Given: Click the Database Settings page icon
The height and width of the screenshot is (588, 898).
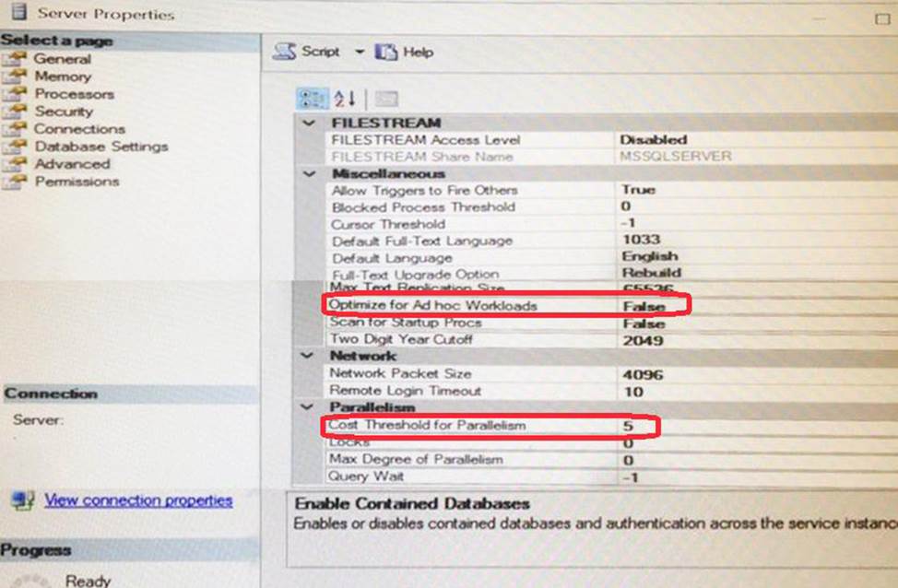Looking at the screenshot, I should [15, 147].
